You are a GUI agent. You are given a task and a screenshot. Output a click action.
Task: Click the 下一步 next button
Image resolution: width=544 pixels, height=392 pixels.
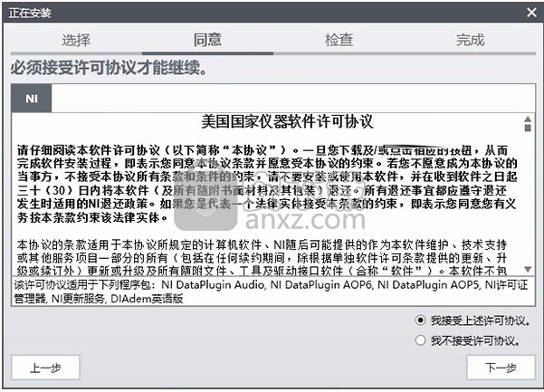pos(501,368)
